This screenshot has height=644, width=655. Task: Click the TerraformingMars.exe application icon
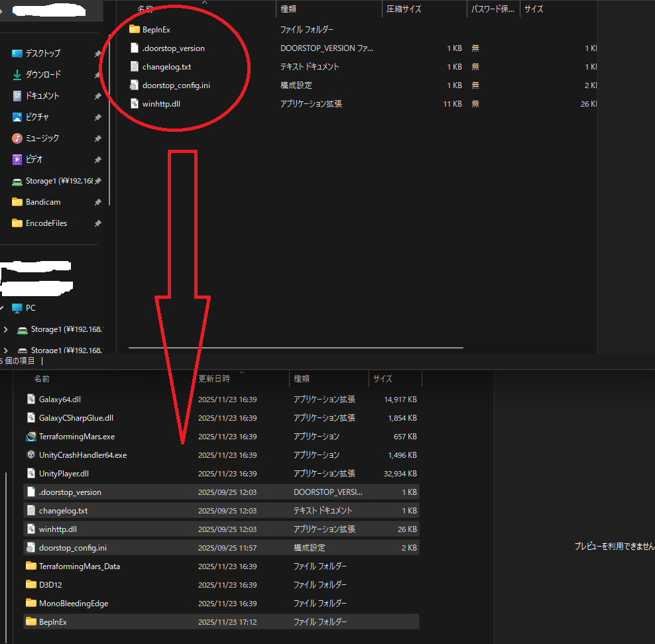pyautogui.click(x=30, y=437)
